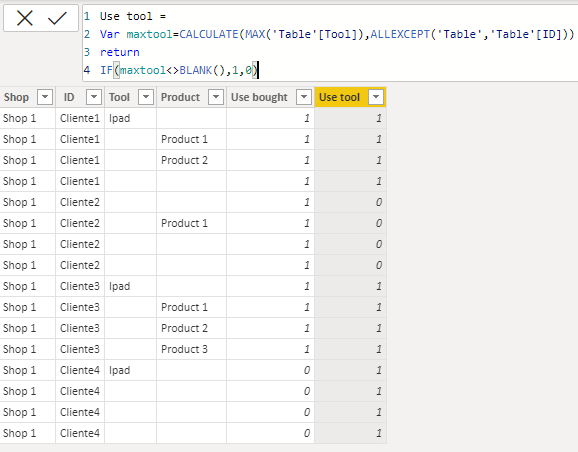
Task: Select Shop 1 cell in Cliente3 Ipad row
Action: (28, 286)
